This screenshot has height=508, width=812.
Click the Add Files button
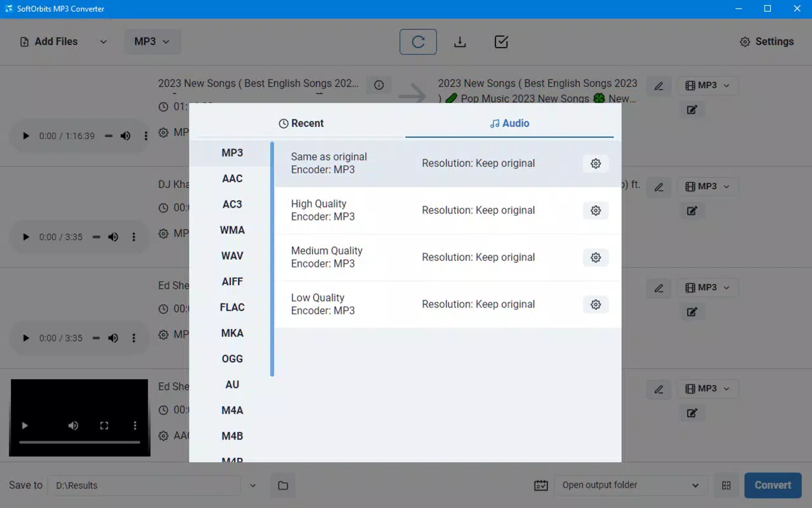tap(49, 42)
